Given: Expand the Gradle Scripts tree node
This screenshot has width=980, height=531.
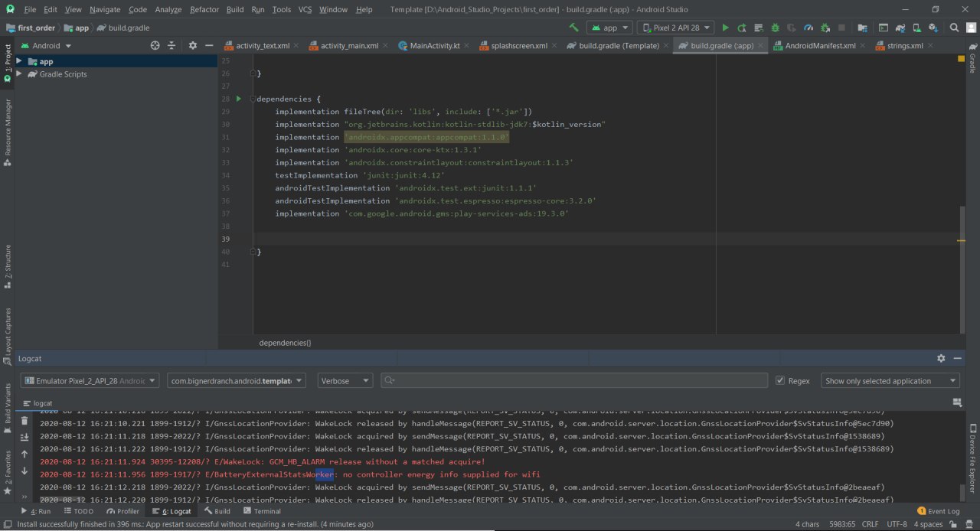Looking at the screenshot, I should (x=20, y=74).
